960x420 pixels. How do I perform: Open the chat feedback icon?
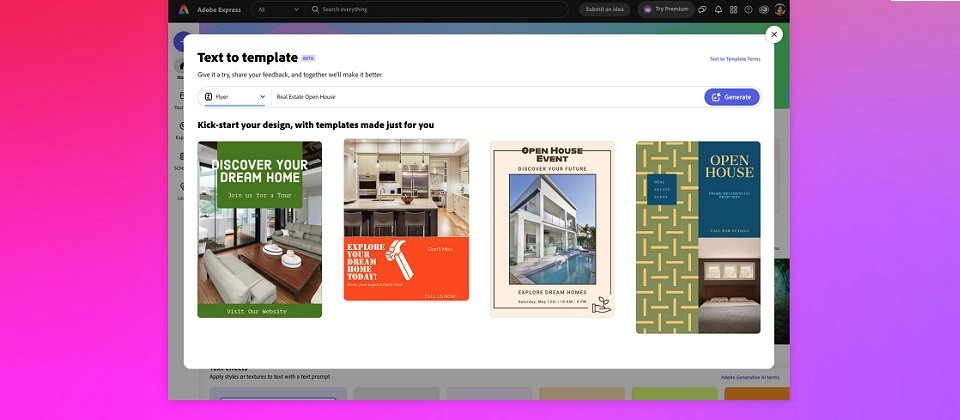[x=703, y=9]
